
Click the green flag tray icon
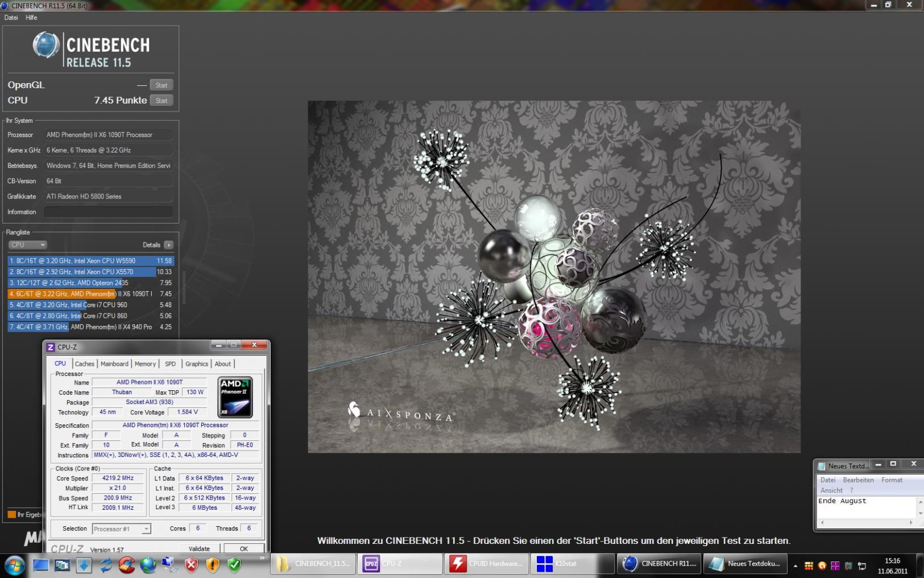(x=849, y=566)
